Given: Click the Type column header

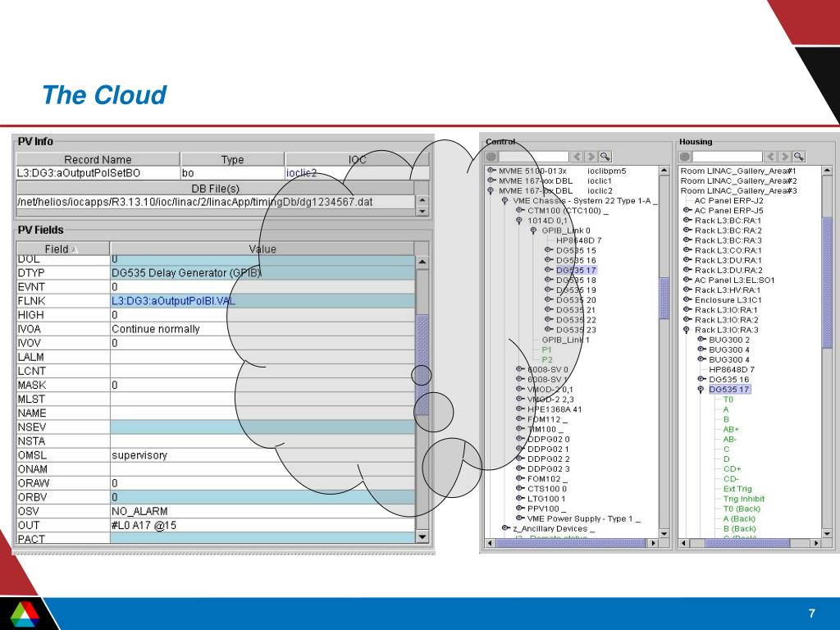Looking at the screenshot, I should (x=232, y=160).
